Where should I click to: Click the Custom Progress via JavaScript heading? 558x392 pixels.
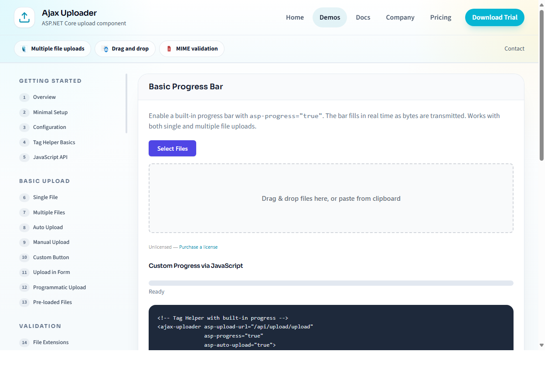click(196, 266)
